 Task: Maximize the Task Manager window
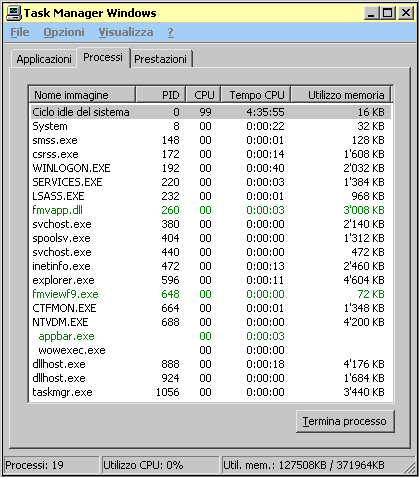pyautogui.click(x=388, y=13)
